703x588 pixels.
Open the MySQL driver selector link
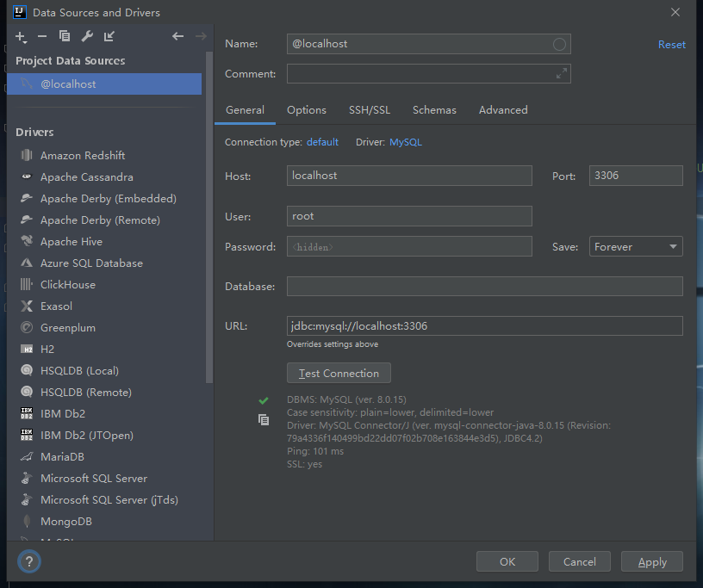406,142
